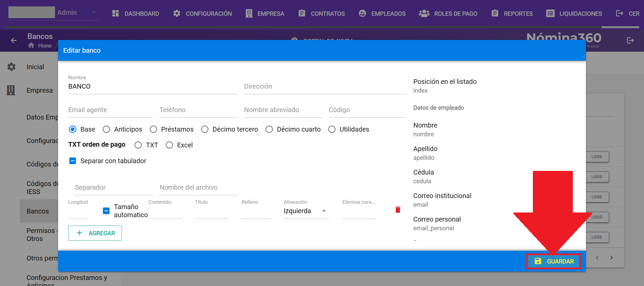The image size is (644, 286).
Task: Click the Empleados face icon
Action: 362,13
